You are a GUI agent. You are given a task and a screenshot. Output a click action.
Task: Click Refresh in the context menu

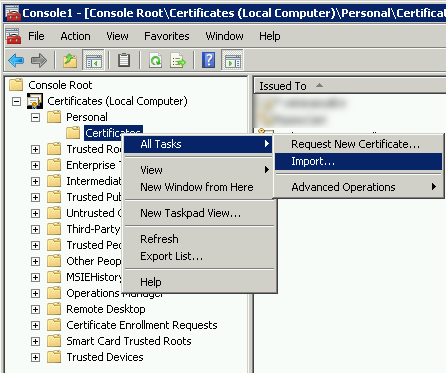coord(199,239)
